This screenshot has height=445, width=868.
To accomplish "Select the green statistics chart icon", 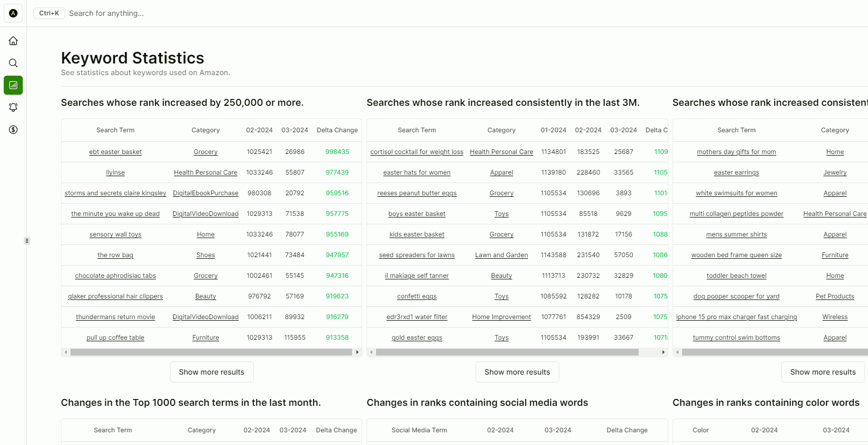I will (13, 85).
